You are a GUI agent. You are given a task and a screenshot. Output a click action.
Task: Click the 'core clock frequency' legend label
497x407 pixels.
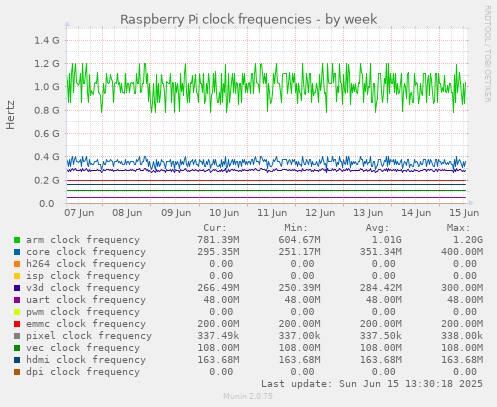86,252
